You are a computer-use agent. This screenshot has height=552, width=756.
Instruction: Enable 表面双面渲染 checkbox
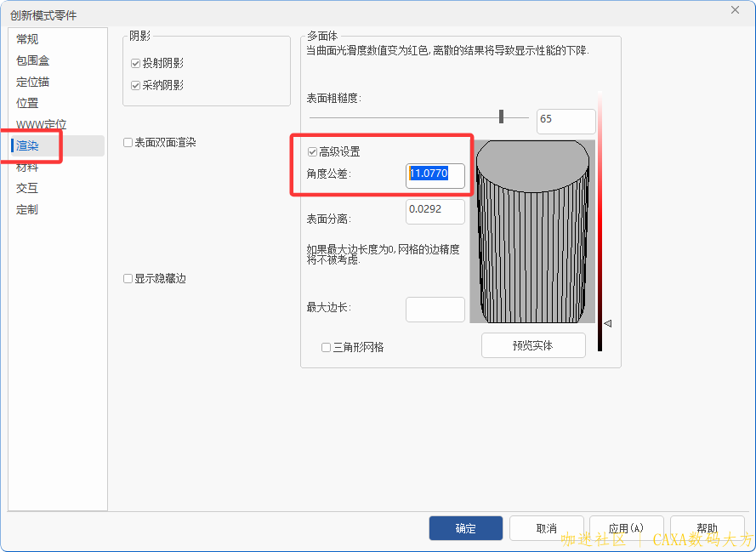128,143
